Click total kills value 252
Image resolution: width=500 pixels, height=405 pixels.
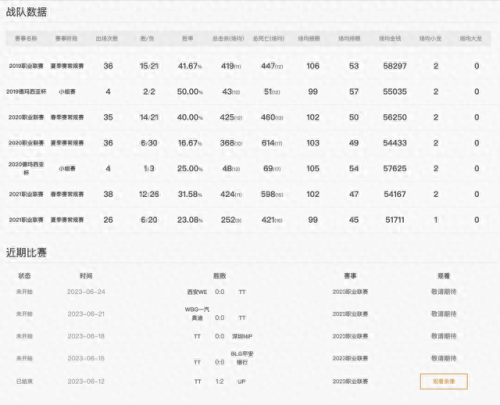(228, 220)
